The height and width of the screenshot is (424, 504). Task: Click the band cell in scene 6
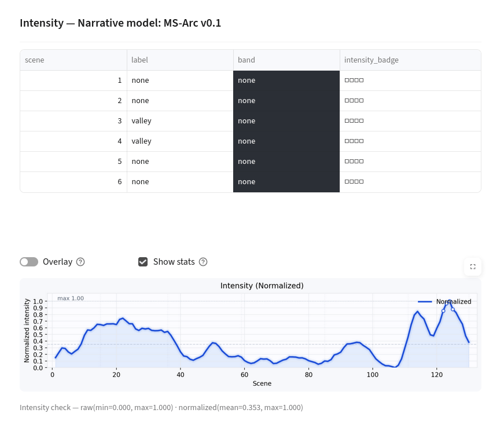pos(286,182)
